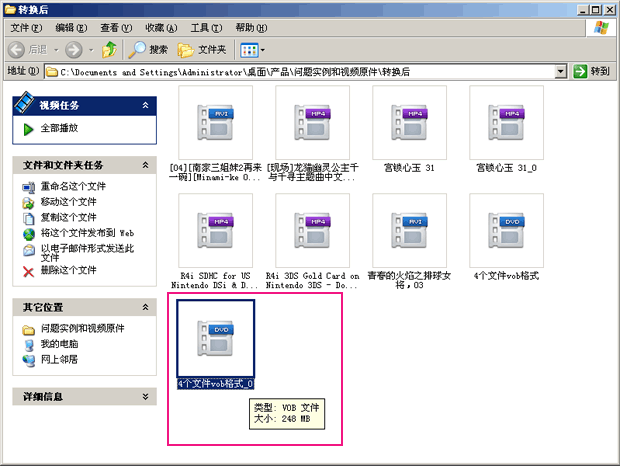The height and width of the screenshot is (466, 620).
Task: Click the Back navigation arrow icon
Action: (x=17, y=49)
